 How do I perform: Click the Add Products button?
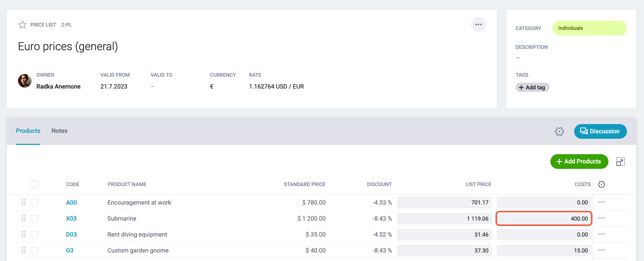pos(579,161)
